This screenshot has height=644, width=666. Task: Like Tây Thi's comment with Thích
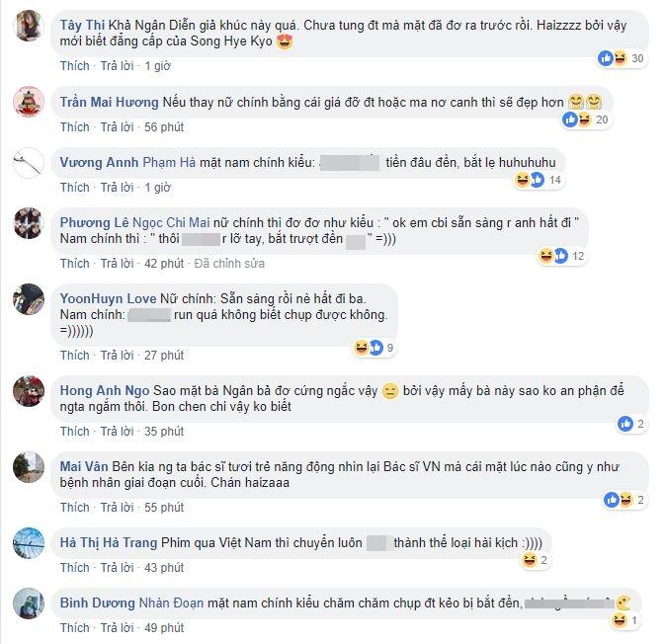click(x=75, y=66)
